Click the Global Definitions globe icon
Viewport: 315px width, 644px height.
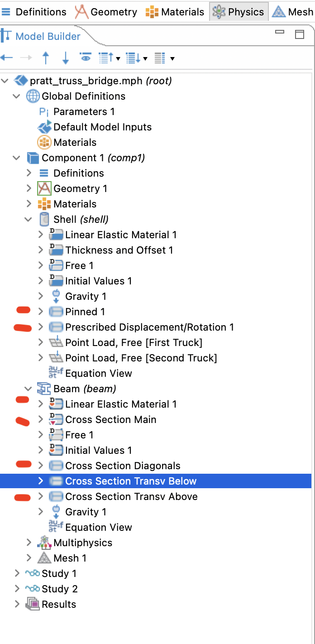[x=33, y=96]
